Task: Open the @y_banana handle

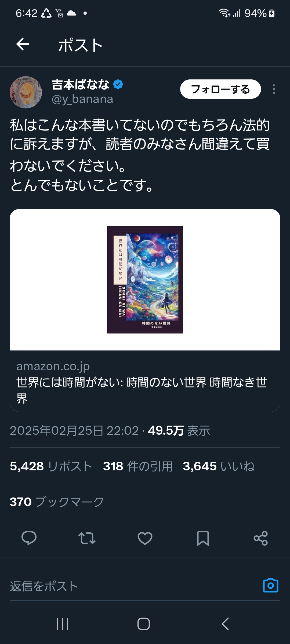Action: tap(82, 99)
